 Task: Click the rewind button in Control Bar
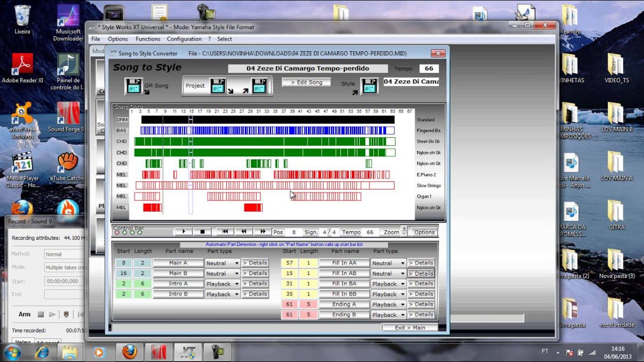click(x=244, y=232)
